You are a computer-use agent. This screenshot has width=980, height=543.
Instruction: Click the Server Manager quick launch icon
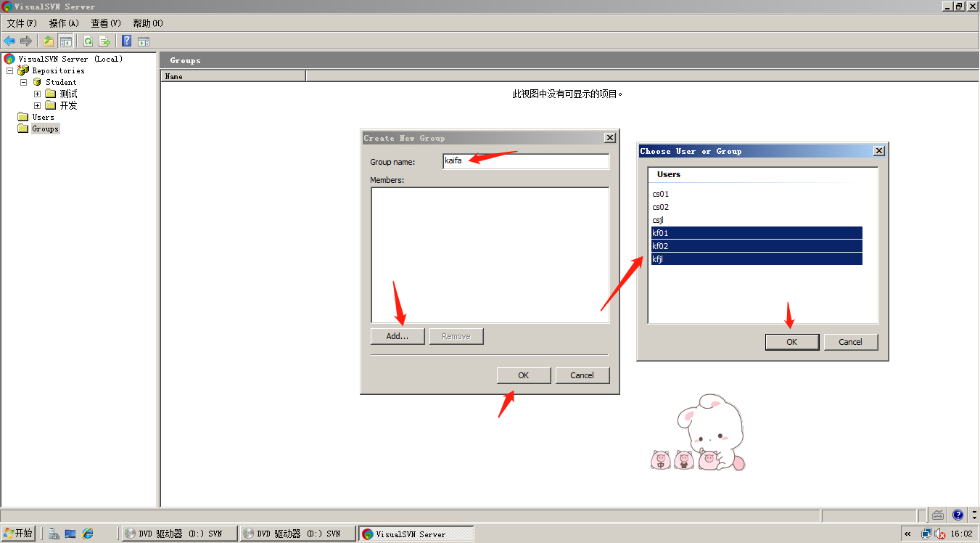[x=54, y=534]
